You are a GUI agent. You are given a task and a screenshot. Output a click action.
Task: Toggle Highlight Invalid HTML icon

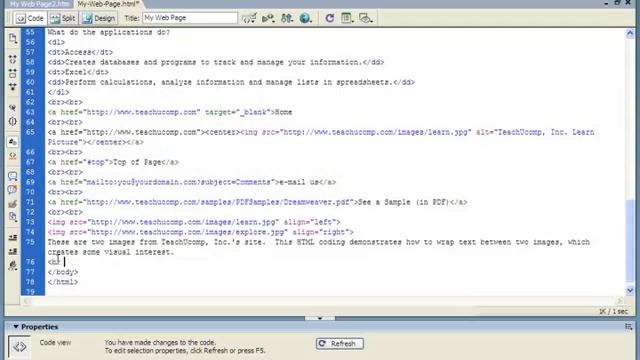pos(13,156)
